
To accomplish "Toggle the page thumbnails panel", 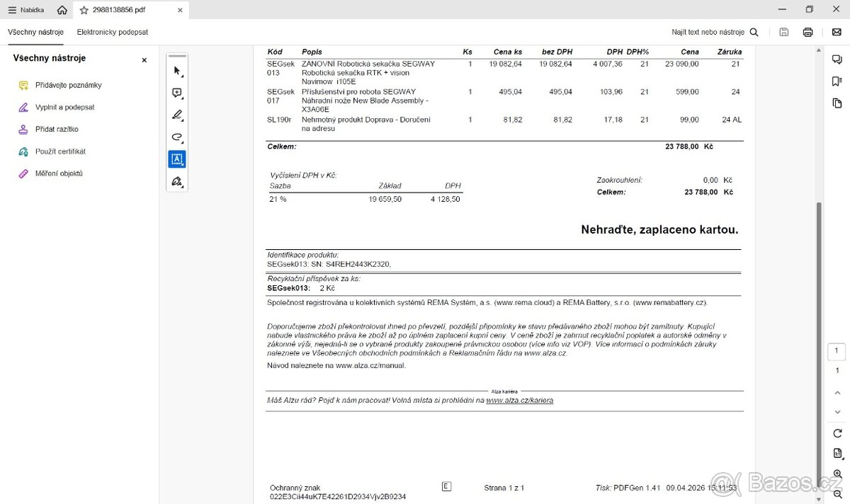I will click(837, 103).
